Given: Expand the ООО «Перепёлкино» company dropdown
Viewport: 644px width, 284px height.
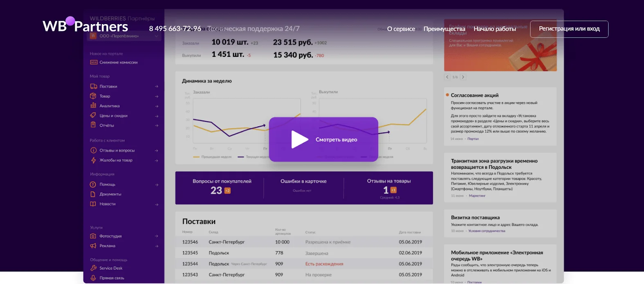Looking at the screenshot, I should [x=125, y=36].
